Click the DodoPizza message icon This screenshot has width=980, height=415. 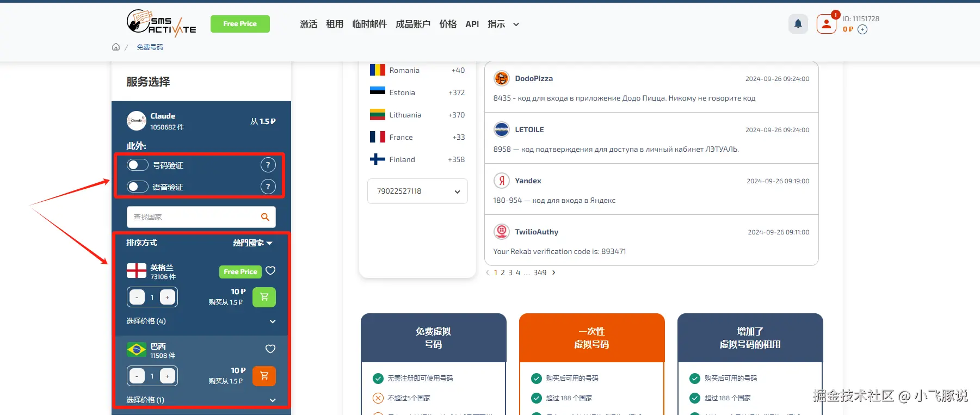[x=501, y=78]
